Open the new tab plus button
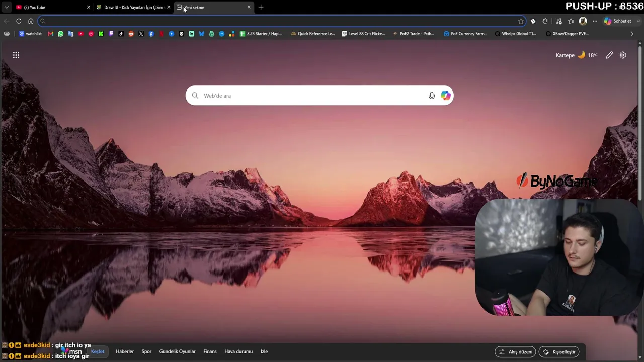Viewport: 644px width, 362px height. pos(261,7)
